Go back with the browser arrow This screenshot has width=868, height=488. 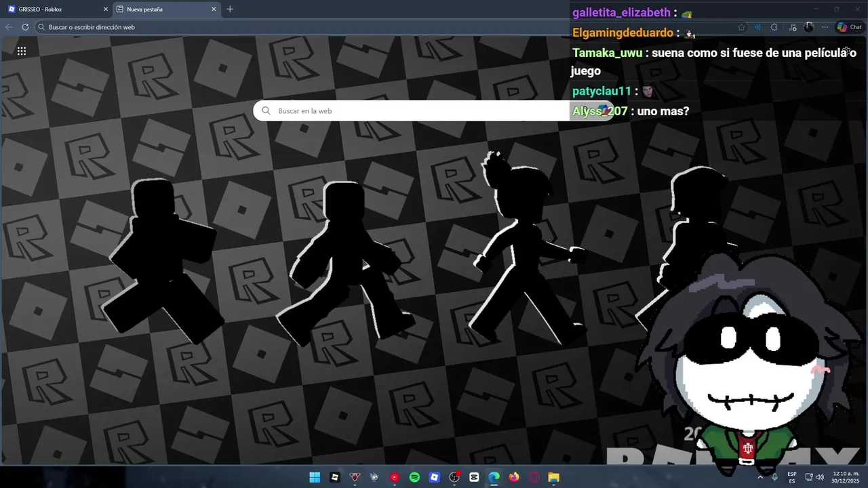[x=9, y=27]
